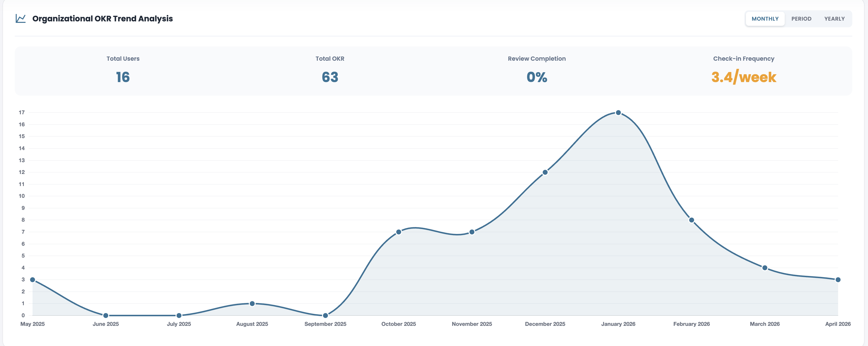The image size is (868, 346).
Task: Select the MONTHLY view toggle
Action: pyautogui.click(x=765, y=19)
